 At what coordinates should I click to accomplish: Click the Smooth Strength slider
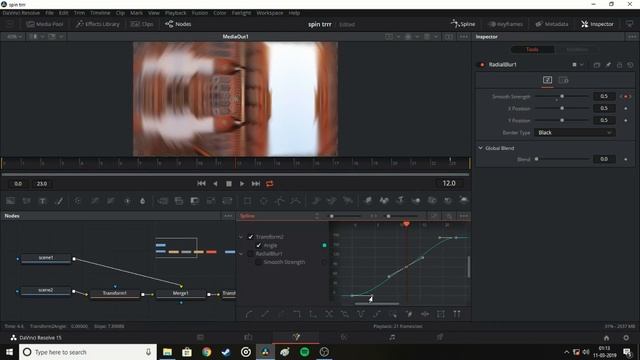tap(562, 96)
